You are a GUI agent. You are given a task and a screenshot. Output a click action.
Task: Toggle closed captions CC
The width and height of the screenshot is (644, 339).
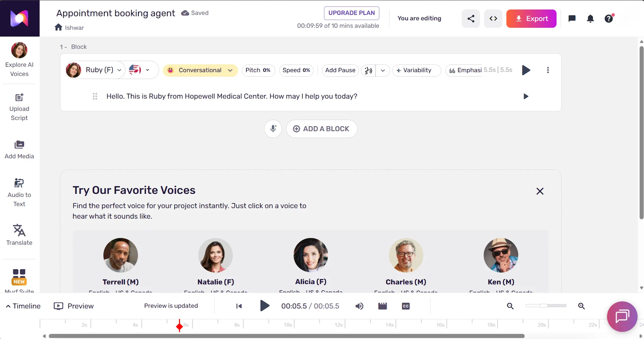[406, 306]
